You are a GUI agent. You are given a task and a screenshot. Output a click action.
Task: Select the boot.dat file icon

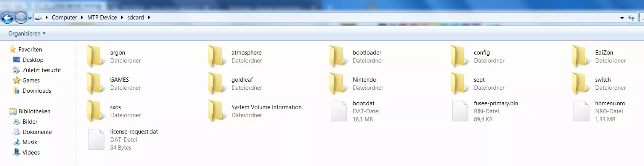[x=339, y=111]
